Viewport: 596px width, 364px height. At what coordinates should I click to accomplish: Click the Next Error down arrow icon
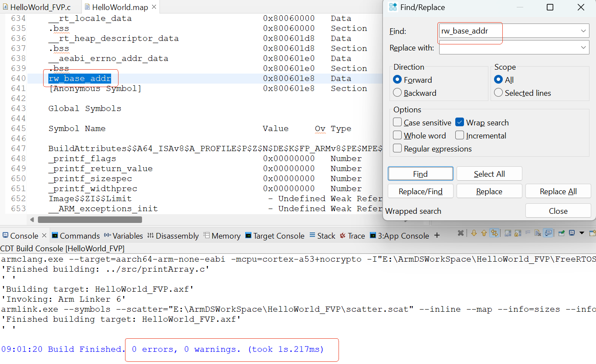474,233
